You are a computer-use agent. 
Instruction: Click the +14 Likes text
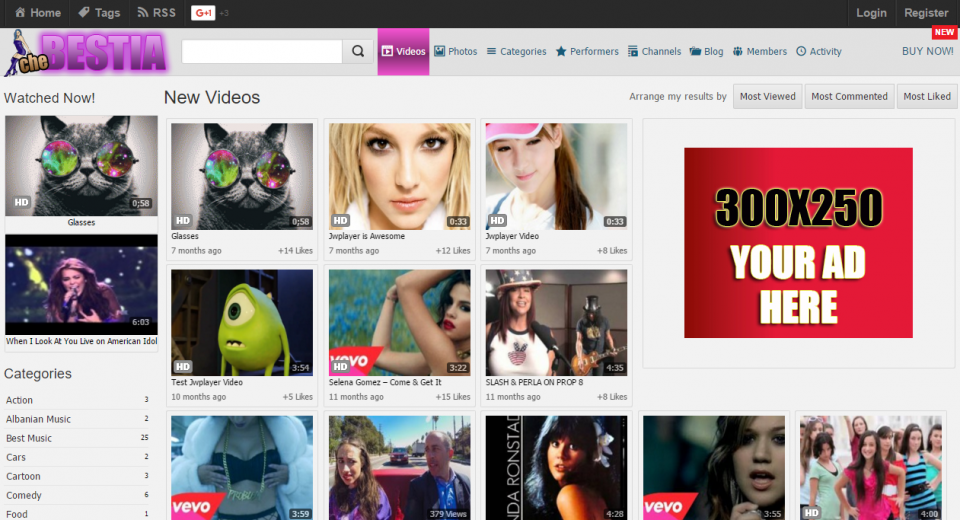[x=295, y=251]
